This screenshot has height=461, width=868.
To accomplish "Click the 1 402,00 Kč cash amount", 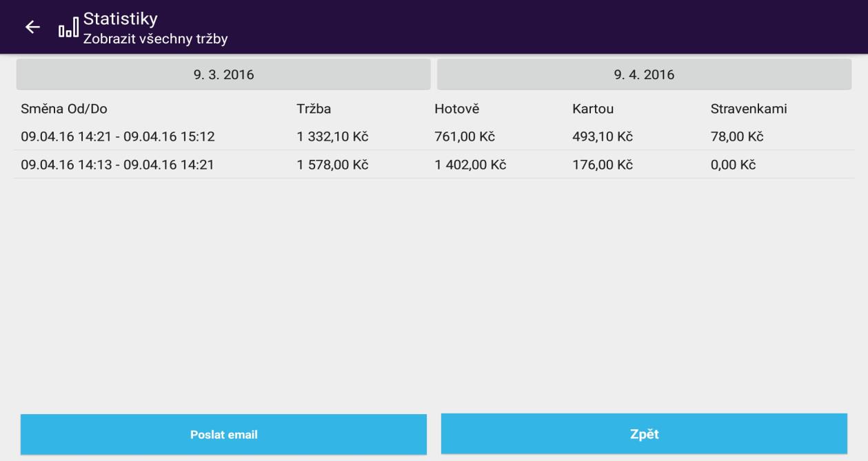I will tap(470, 165).
